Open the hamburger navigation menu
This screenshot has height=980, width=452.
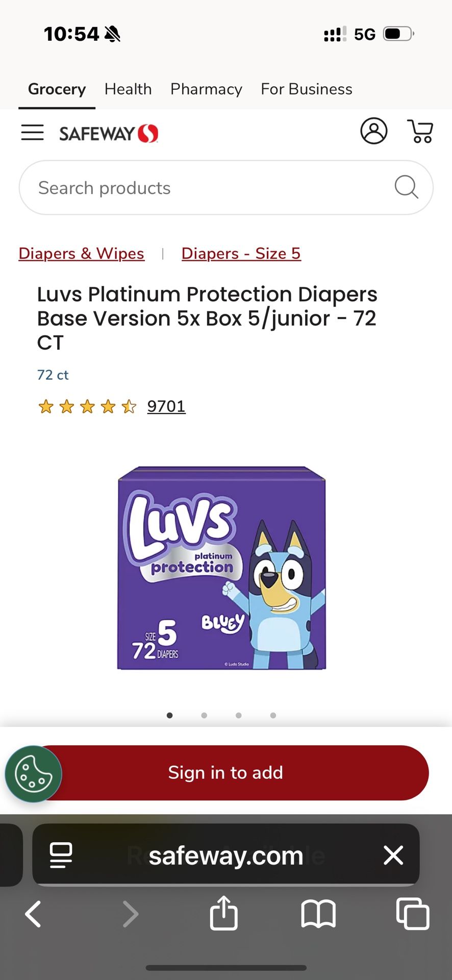pyautogui.click(x=32, y=132)
